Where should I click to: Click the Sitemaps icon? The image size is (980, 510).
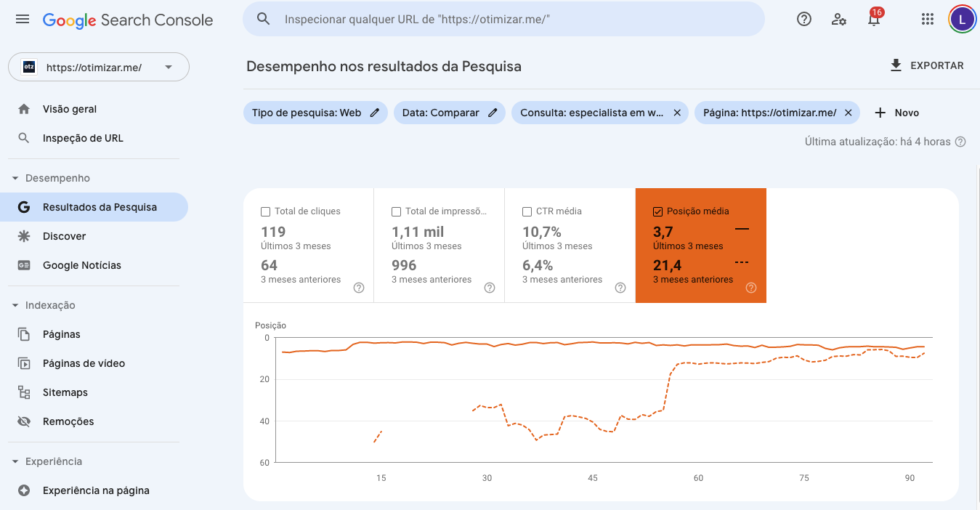24,392
